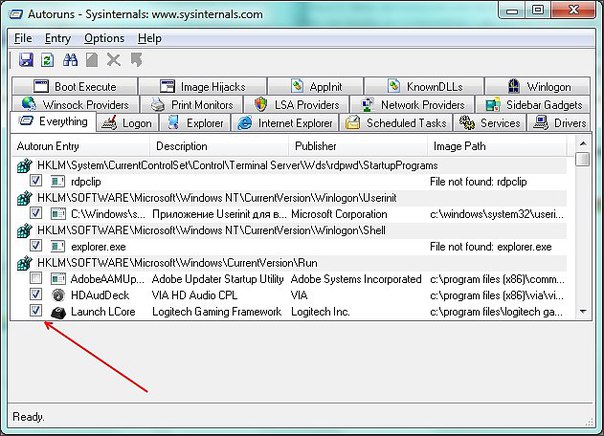
Task: Click the rdpclip entry icon
Action: [58, 181]
